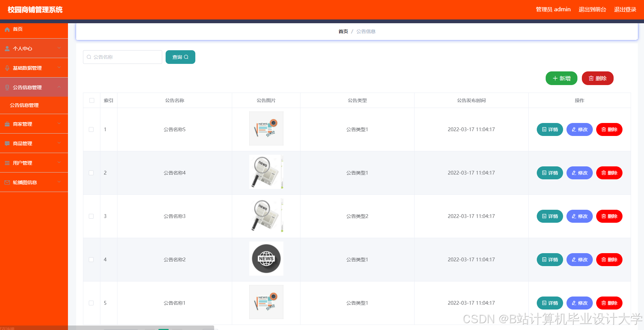Select the 公告信息管理 submenu item
Viewport: 644px width, 330px height.
point(34,105)
